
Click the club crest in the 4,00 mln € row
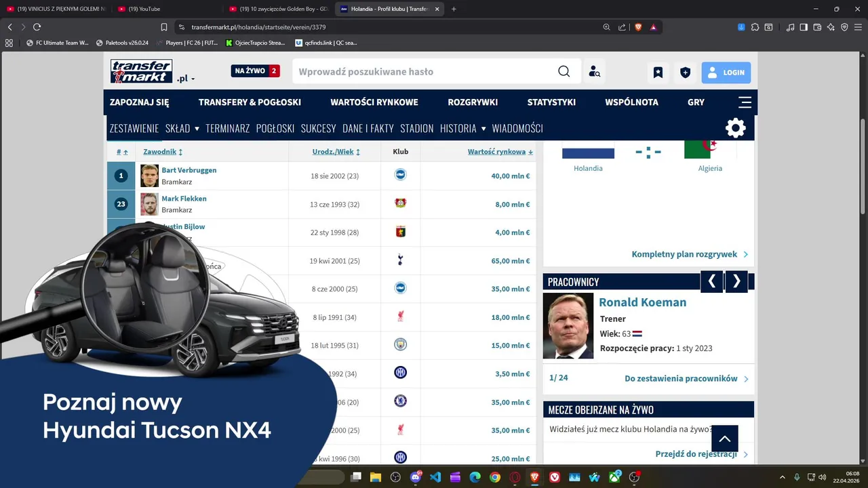(x=401, y=232)
